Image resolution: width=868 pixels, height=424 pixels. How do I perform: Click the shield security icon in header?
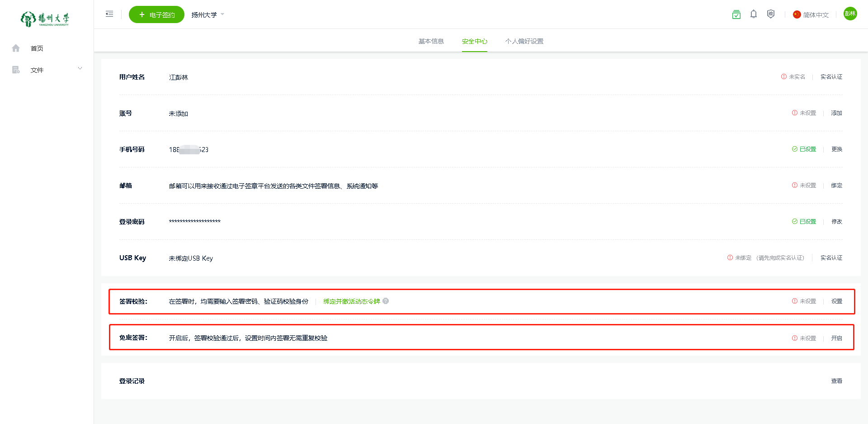point(771,14)
